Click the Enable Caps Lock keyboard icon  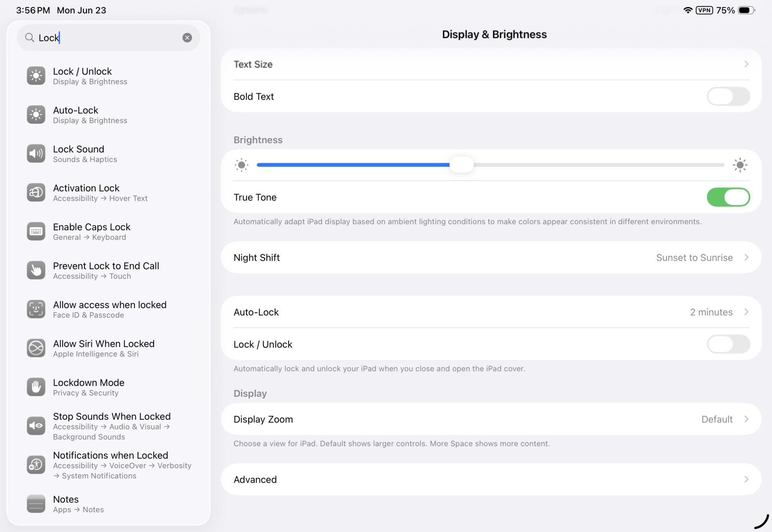pyautogui.click(x=36, y=231)
